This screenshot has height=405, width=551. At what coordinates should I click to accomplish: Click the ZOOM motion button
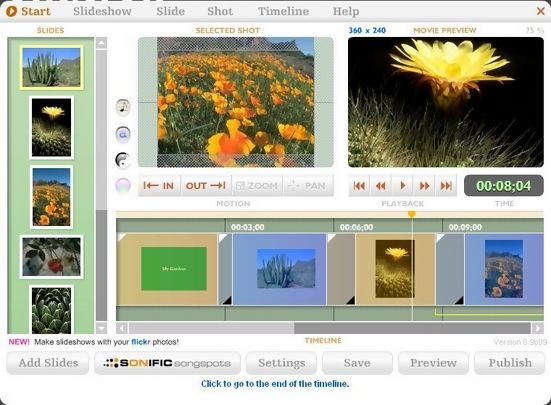click(257, 185)
